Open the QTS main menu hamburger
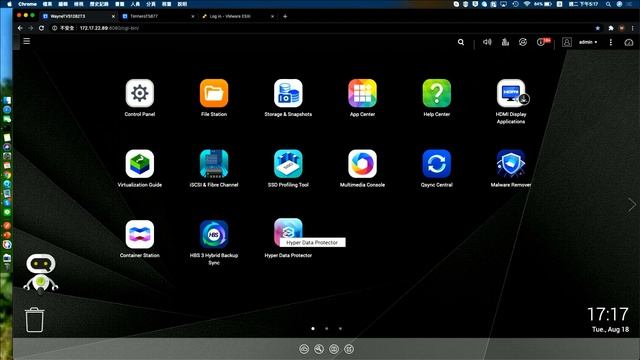 click(x=27, y=41)
